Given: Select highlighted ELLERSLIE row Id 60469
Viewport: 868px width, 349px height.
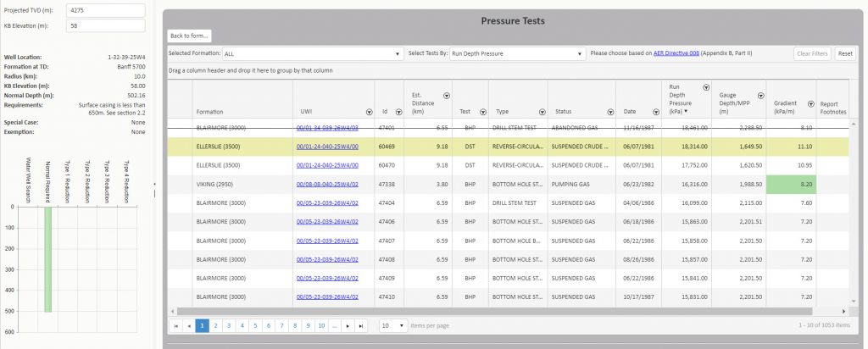Looking at the screenshot, I should [508, 147].
